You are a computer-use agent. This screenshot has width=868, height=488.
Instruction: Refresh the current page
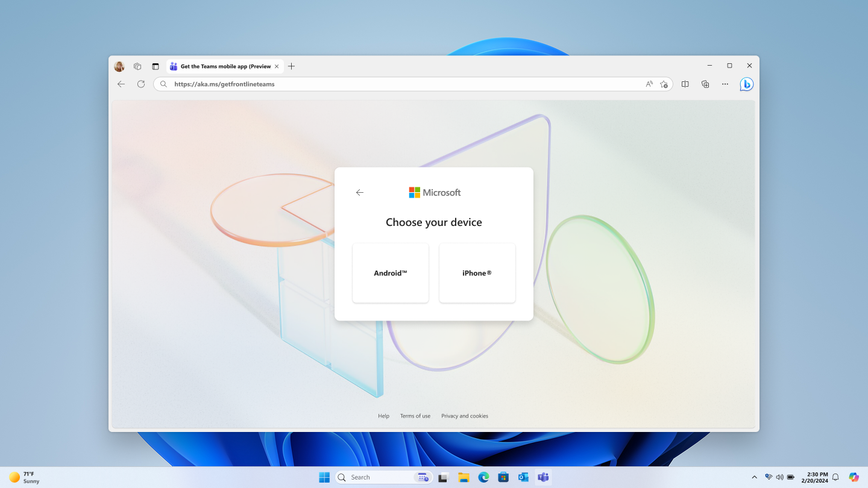(141, 84)
